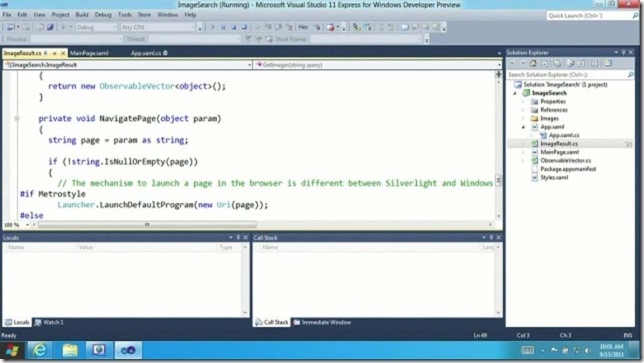Switch to Immediate Window tab
Viewport: 644px width, 363px height.
pos(322,322)
